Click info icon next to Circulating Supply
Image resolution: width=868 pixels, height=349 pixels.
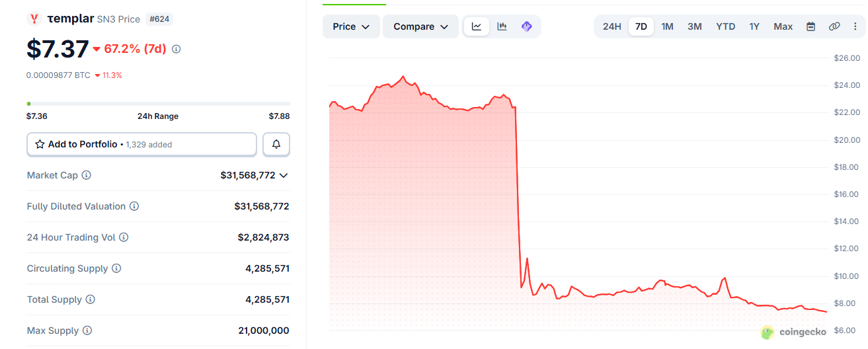(116, 268)
